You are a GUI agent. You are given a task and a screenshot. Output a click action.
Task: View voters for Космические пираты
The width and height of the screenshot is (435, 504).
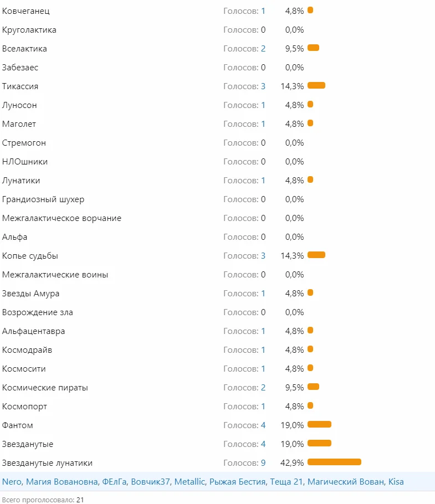click(x=263, y=388)
